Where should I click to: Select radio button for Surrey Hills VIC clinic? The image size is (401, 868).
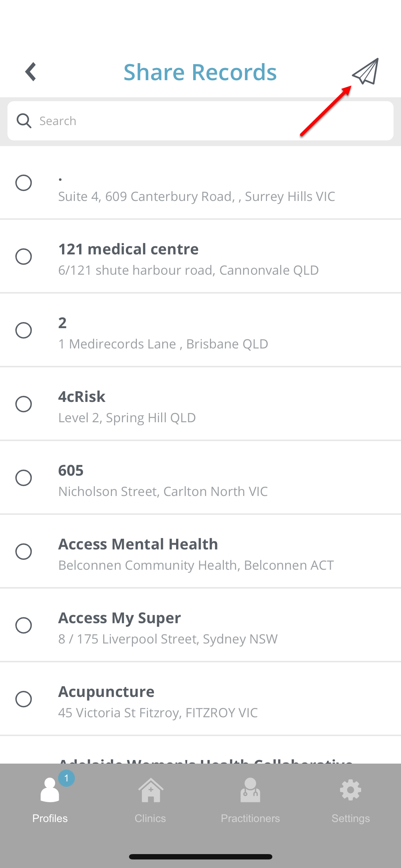tap(24, 183)
